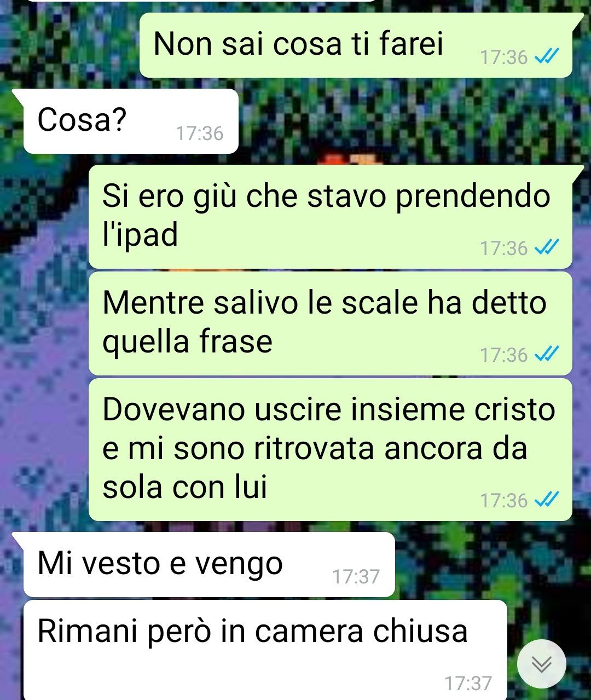The height and width of the screenshot is (700, 591).
Task: Tap double check marks on 'sola con lui' message
Action: click(547, 500)
